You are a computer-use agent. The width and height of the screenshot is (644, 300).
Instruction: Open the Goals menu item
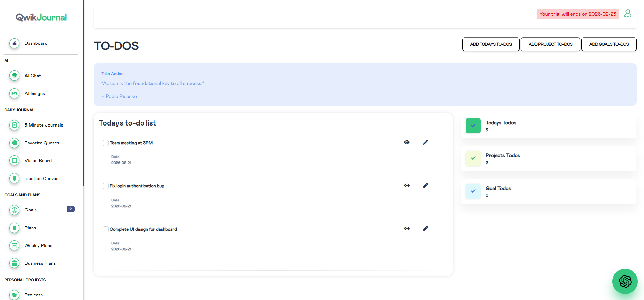pyautogui.click(x=31, y=210)
